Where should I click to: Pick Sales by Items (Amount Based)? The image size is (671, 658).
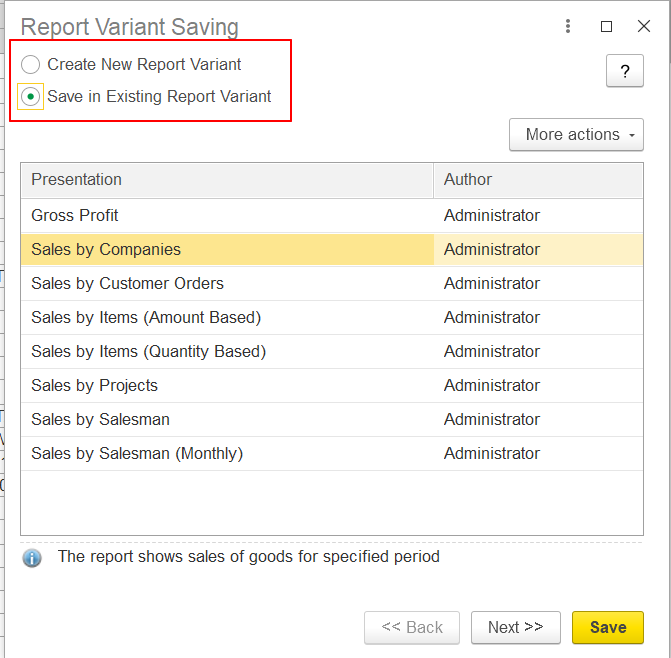146,318
